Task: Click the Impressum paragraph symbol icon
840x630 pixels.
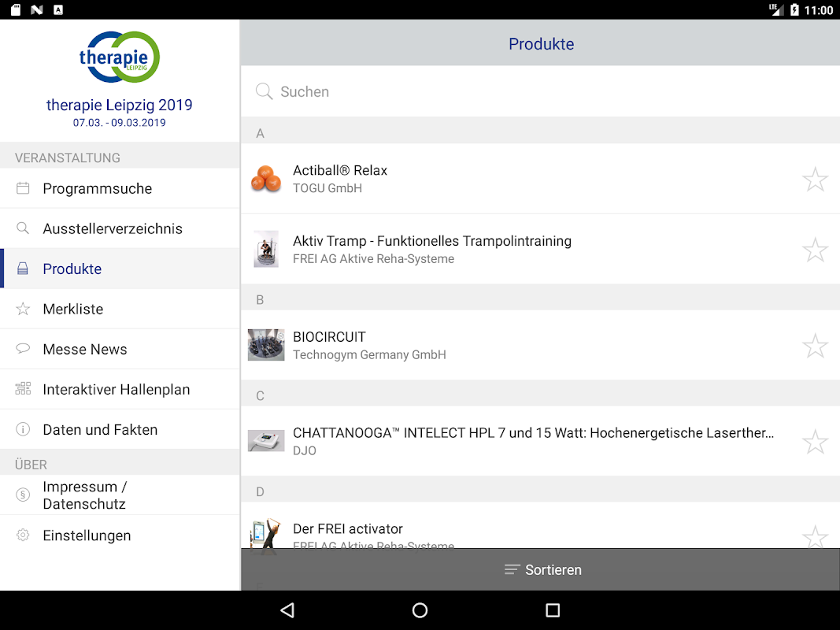Action: pos(23,495)
